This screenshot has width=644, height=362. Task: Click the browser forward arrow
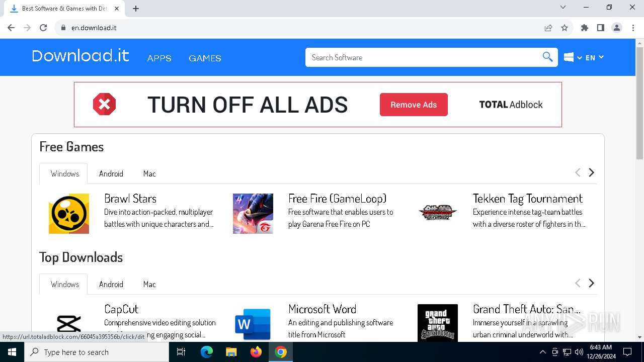27,28
